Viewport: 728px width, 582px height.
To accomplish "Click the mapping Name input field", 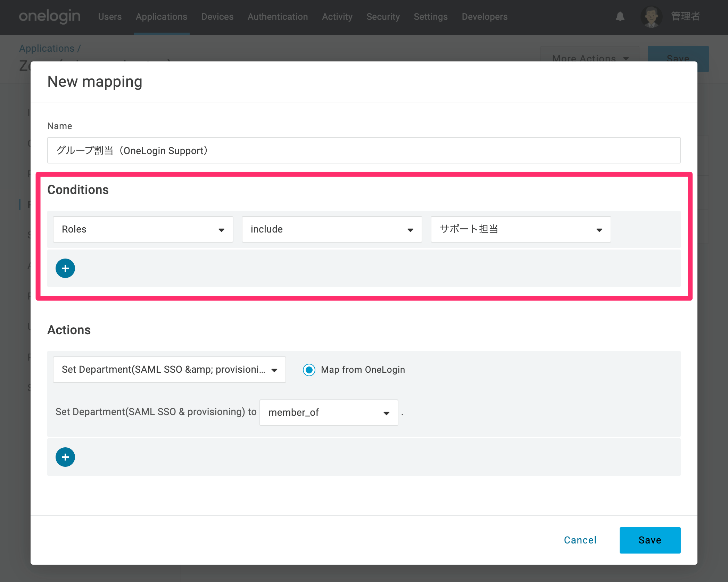I will coord(364,151).
